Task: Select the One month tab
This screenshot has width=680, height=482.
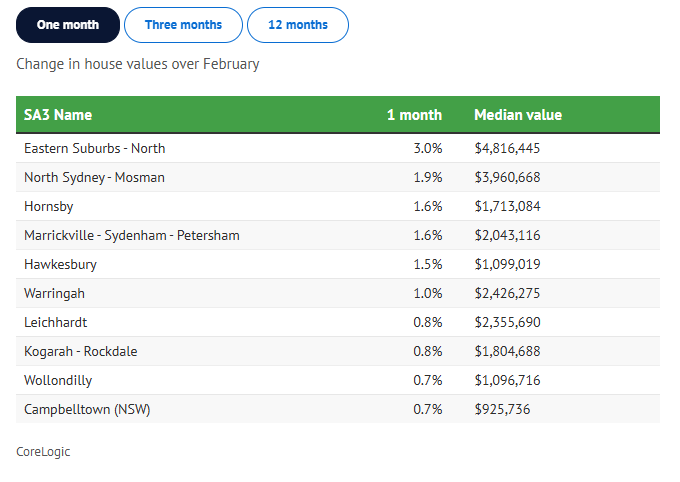Action: coord(68,25)
